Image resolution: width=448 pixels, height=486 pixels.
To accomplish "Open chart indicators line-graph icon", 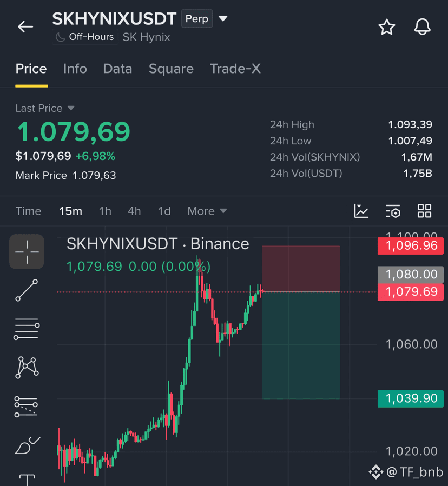I will pos(361,211).
